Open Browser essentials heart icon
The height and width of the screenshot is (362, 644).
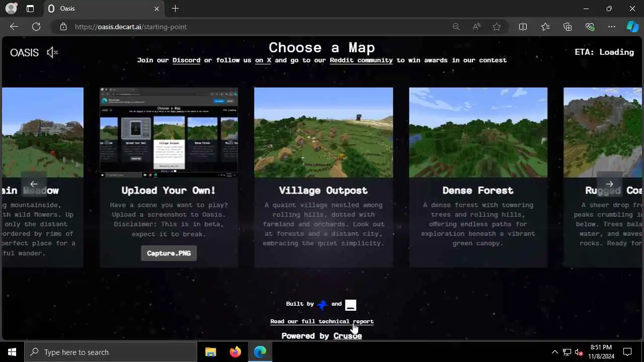(x=590, y=27)
